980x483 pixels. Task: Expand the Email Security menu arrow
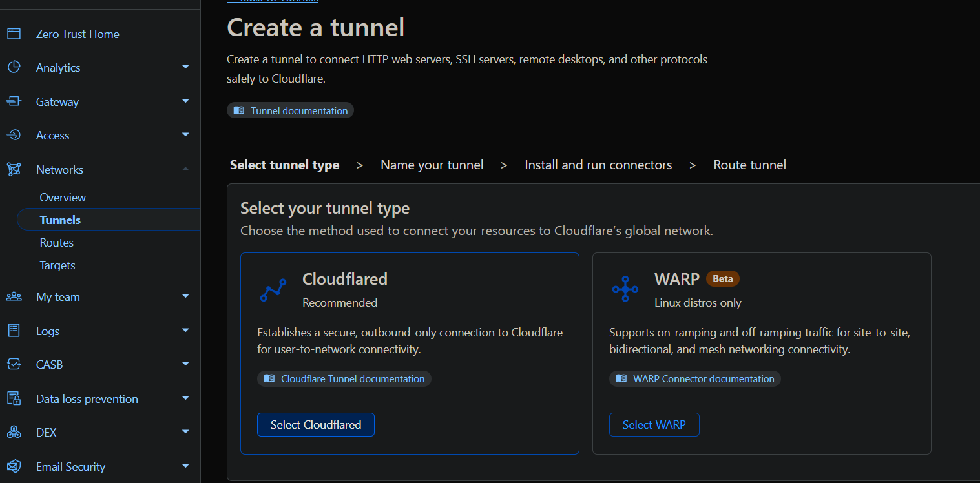pos(185,466)
